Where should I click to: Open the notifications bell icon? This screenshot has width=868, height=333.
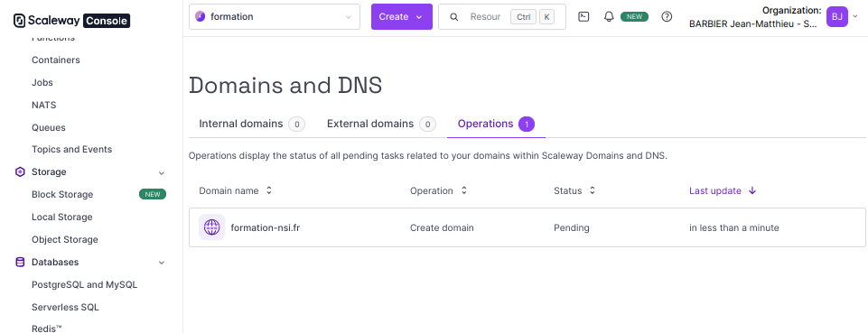point(609,16)
